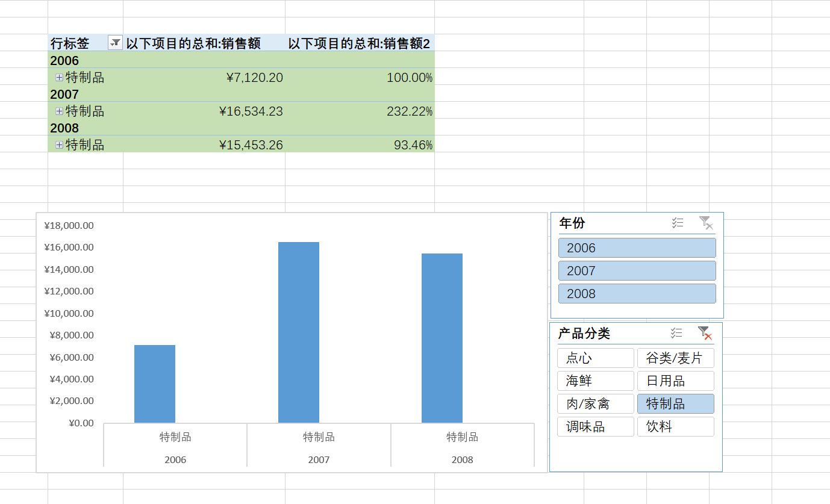Expand the 特制品 row under 2008
Image resolution: width=830 pixels, height=504 pixels.
coord(59,145)
